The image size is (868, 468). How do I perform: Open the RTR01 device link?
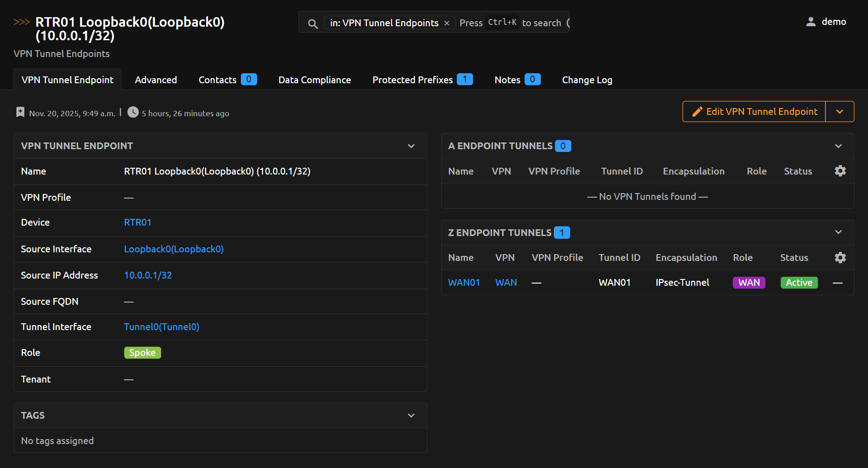[137, 222]
